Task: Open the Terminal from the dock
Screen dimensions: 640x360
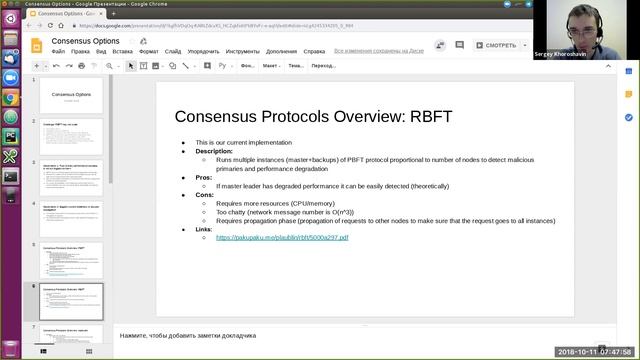Action: [x=11, y=176]
